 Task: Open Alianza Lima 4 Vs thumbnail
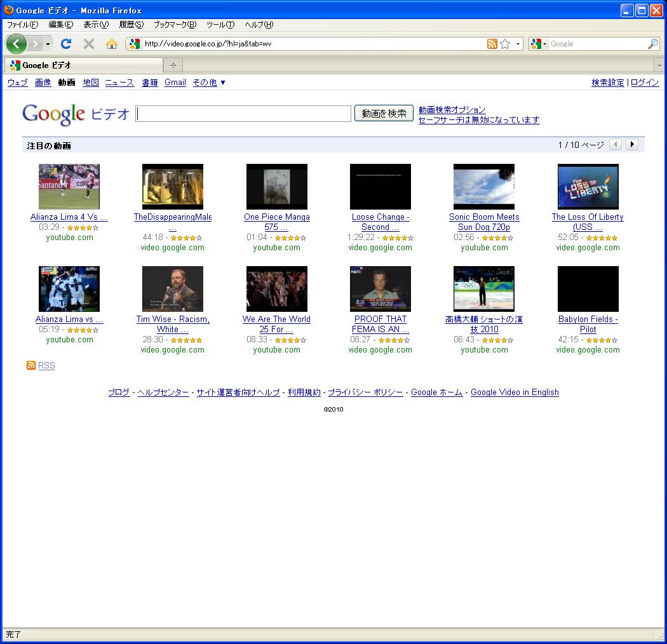click(x=69, y=187)
